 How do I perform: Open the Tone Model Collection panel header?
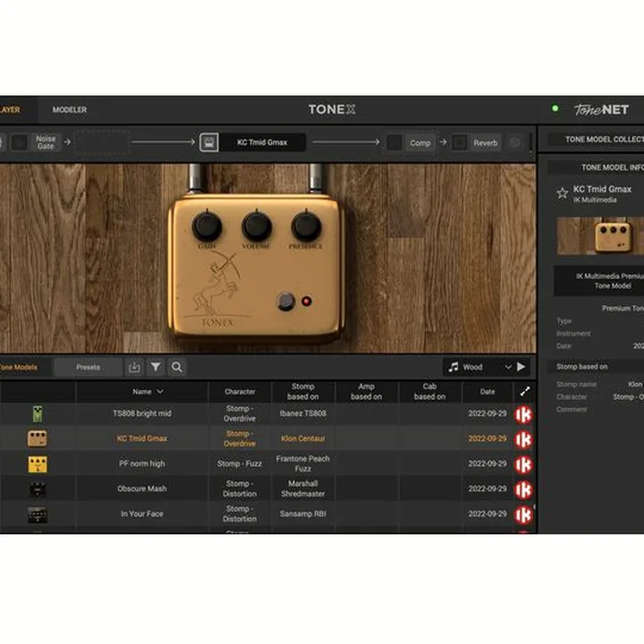coord(596,140)
